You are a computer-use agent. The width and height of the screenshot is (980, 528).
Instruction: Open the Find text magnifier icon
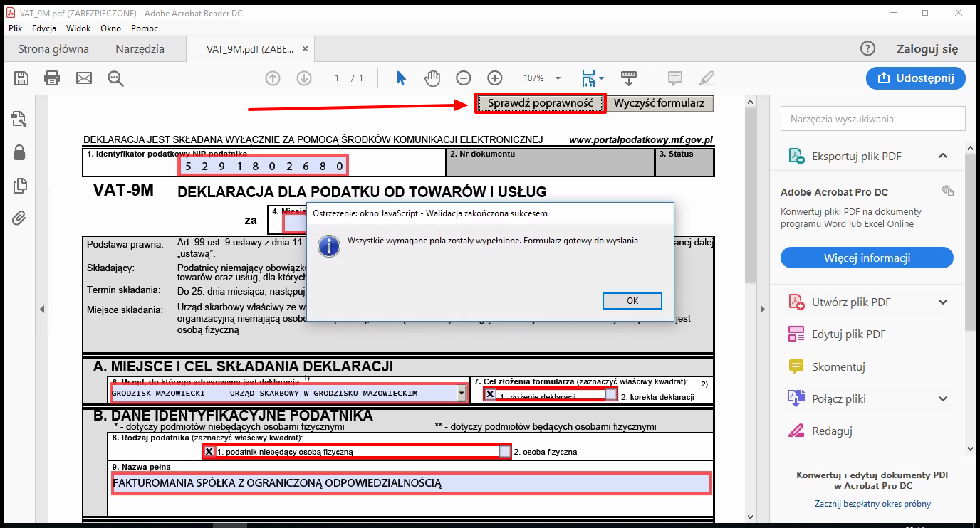(116, 78)
